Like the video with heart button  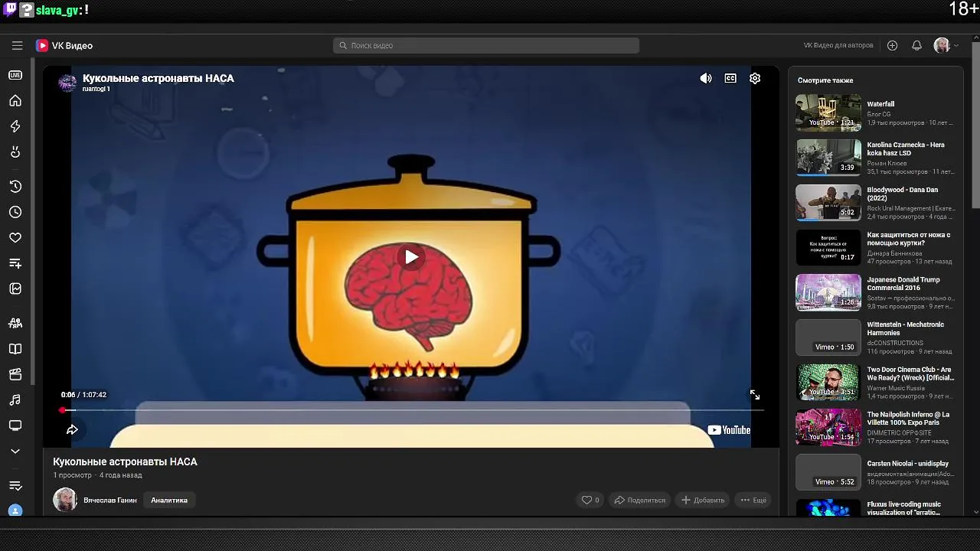pos(590,500)
